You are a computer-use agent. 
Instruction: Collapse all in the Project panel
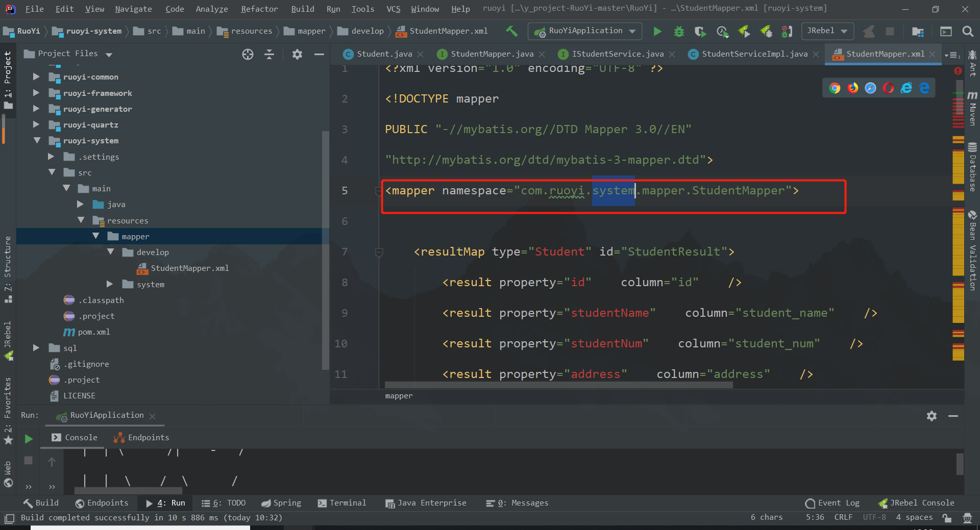[x=269, y=54]
